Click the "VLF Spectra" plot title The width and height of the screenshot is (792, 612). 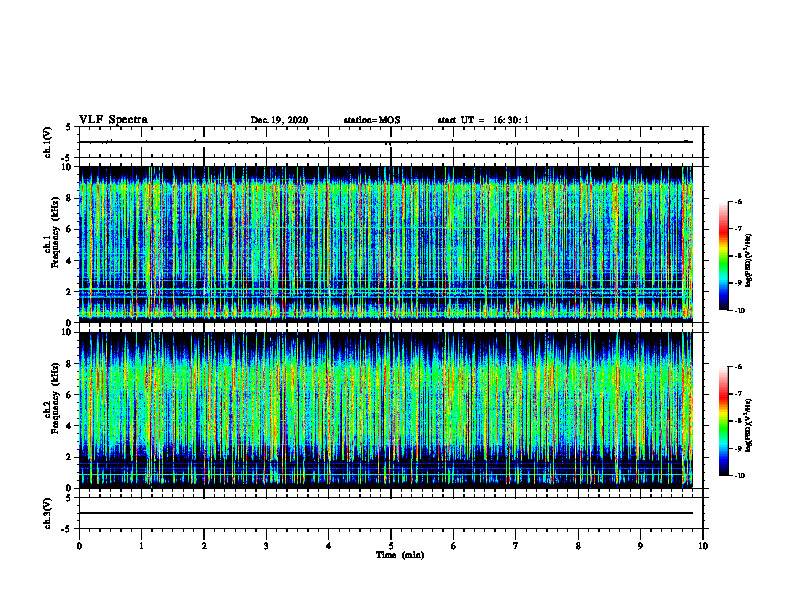click(113, 119)
